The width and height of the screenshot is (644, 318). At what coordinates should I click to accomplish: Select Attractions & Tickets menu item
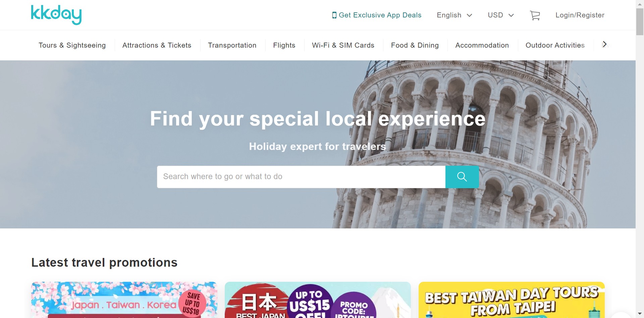point(157,45)
